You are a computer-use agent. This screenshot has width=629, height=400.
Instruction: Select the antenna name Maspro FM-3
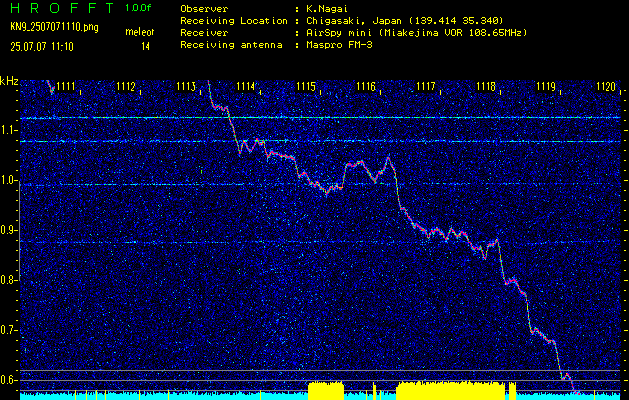pos(339,45)
